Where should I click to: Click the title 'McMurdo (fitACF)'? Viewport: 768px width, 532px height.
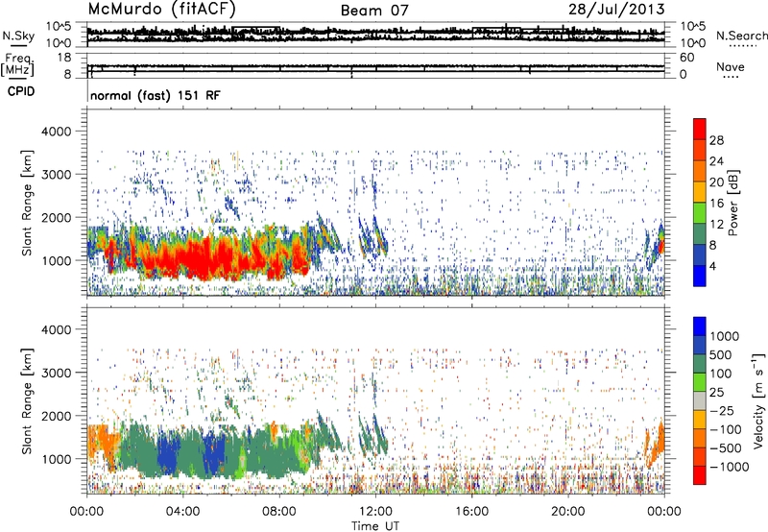pyautogui.click(x=161, y=9)
